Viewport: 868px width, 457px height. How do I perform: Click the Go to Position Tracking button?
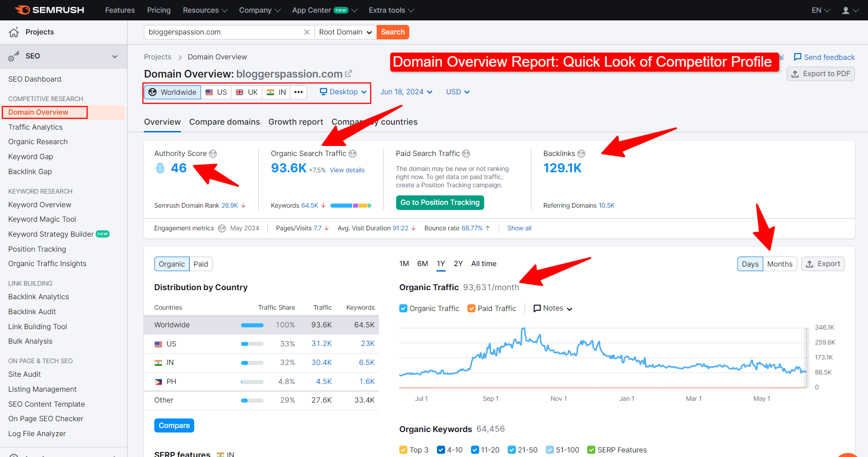click(x=439, y=202)
